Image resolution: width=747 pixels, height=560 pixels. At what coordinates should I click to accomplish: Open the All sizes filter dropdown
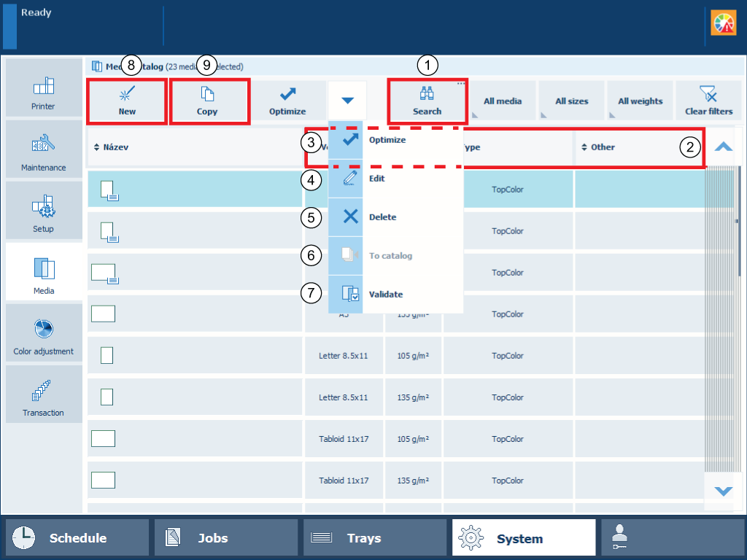(571, 101)
